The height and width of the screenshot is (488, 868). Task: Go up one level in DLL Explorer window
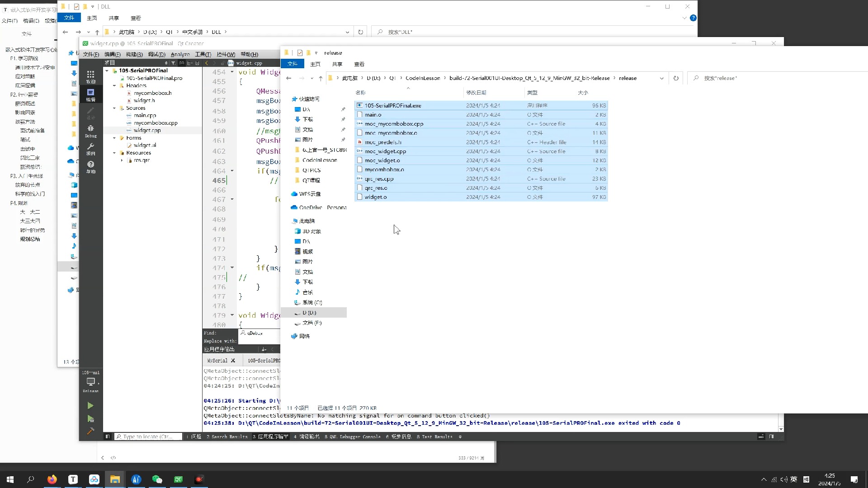point(97,32)
